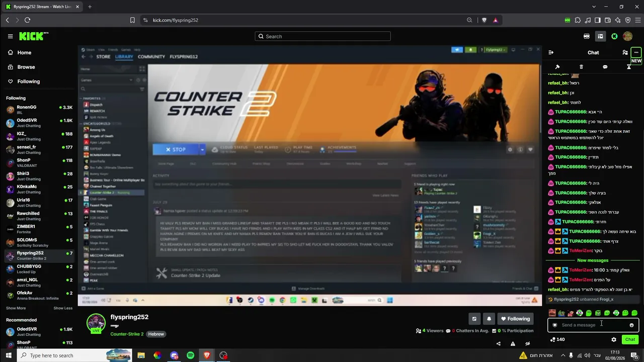Image resolution: width=644 pixels, height=362 pixels.
Task: Bookmark this page in the address bar
Action: pyautogui.click(x=132, y=20)
